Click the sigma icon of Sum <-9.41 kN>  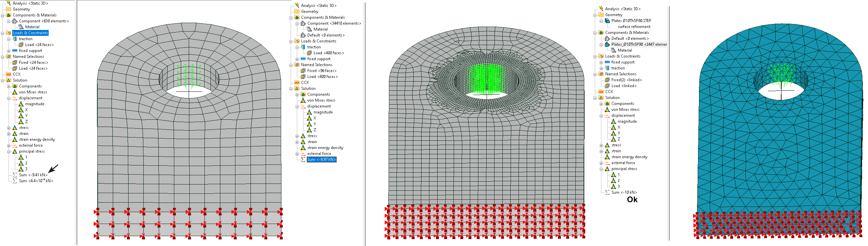click(x=15, y=175)
